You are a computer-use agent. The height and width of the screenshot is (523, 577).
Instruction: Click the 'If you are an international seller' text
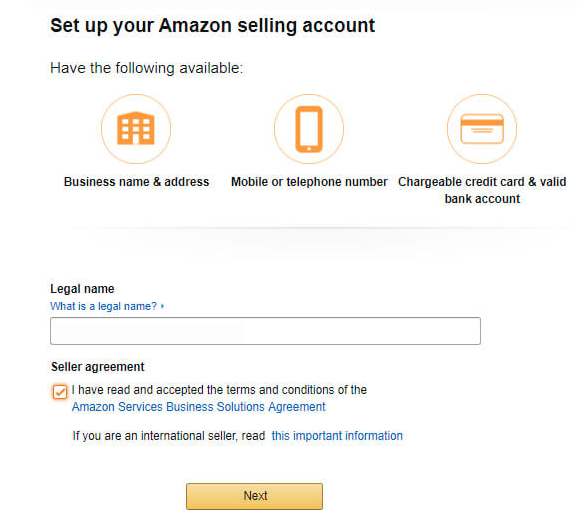pos(169,436)
